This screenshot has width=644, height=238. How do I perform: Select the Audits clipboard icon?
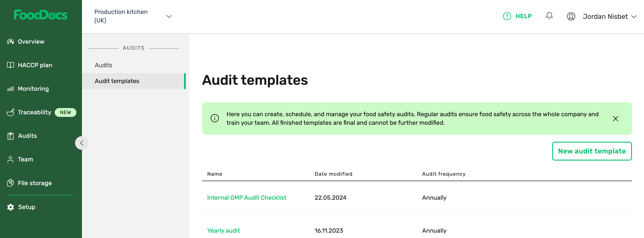[x=10, y=136]
